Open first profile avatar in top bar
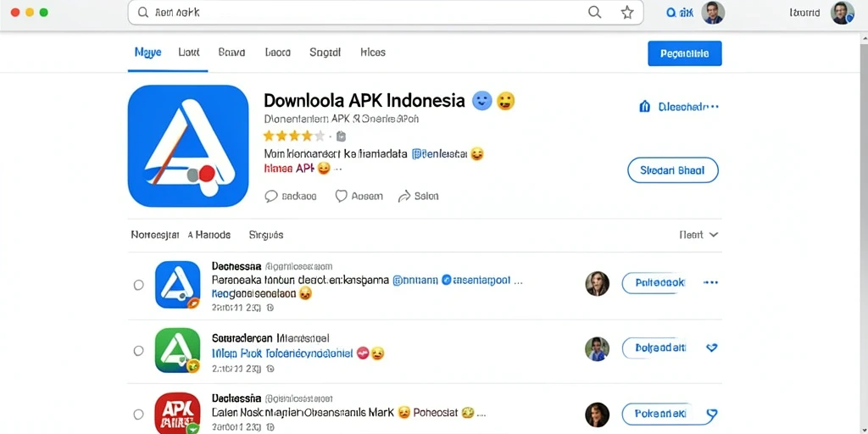The image size is (868, 434). [x=713, y=12]
